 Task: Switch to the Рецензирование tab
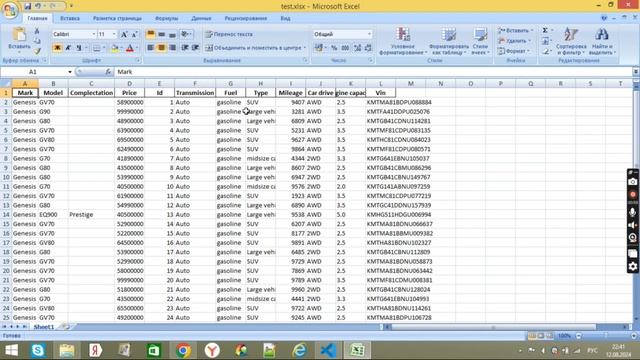[246, 18]
